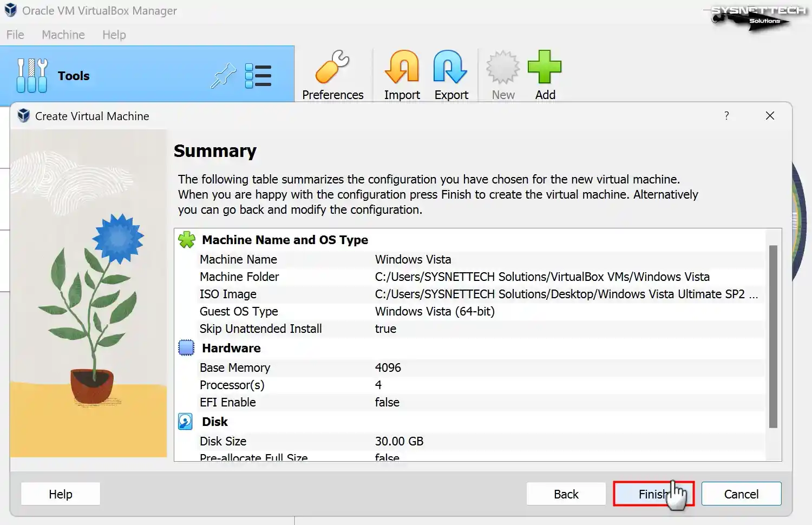Click the Tools label in sidebar
The width and height of the screenshot is (812, 525).
click(x=74, y=76)
